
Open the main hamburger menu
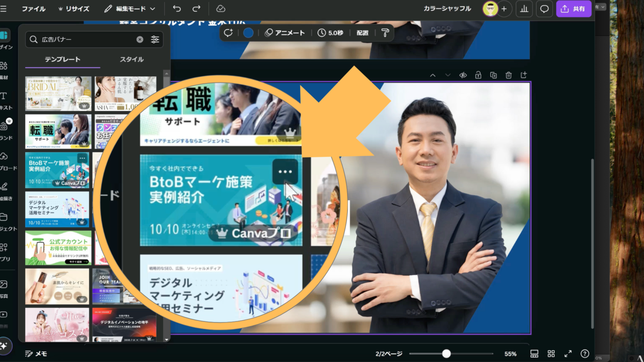point(4,9)
